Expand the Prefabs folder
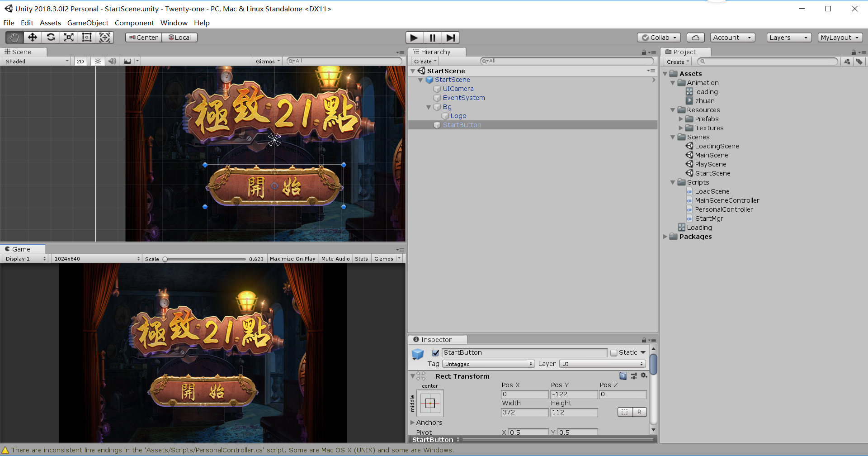 coord(681,119)
